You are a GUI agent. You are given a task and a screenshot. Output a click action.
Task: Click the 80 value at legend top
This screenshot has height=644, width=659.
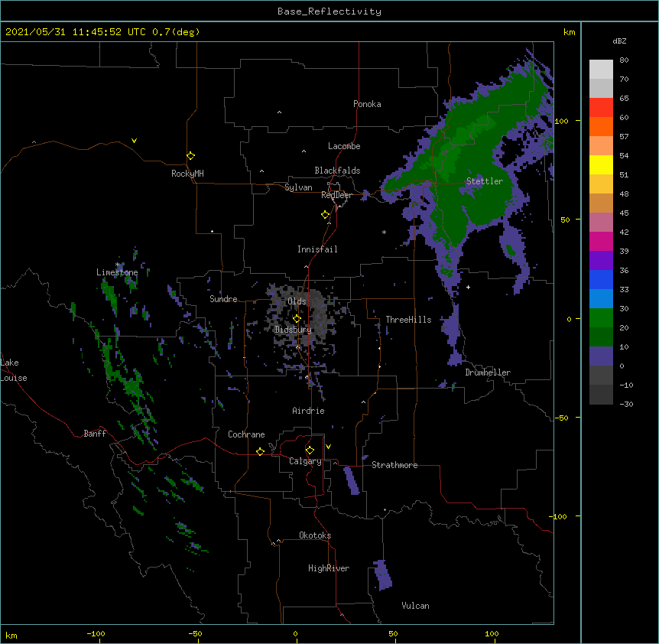[624, 60]
